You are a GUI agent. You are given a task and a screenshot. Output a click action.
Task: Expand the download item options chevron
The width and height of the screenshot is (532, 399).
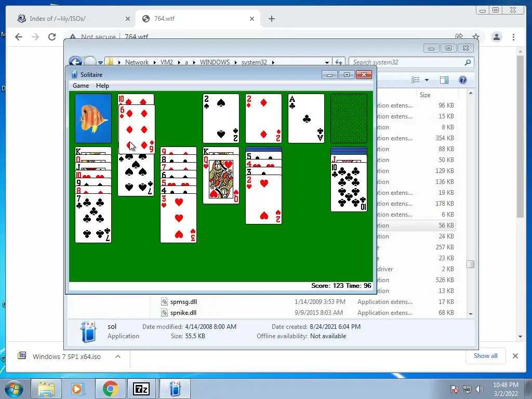point(118,356)
